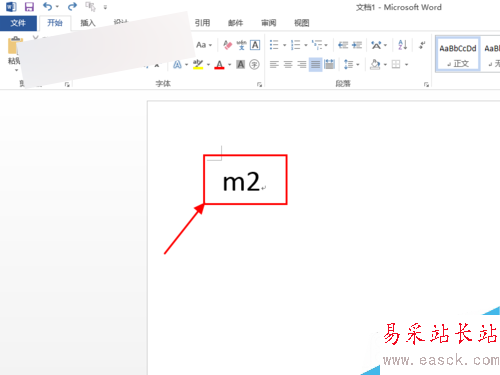Apply borders with the grid icon
Image resolution: width=500 pixels, height=375 pixels.
coord(396,64)
